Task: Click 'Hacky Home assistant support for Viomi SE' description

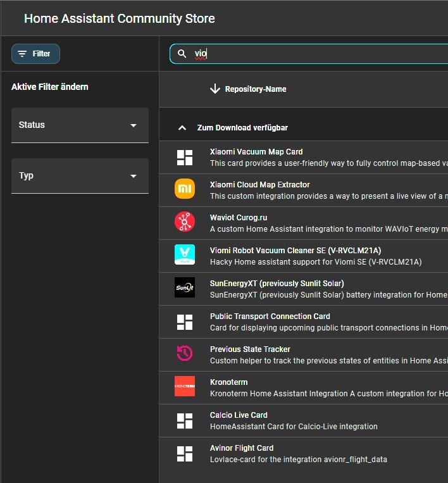Action: (x=316, y=262)
